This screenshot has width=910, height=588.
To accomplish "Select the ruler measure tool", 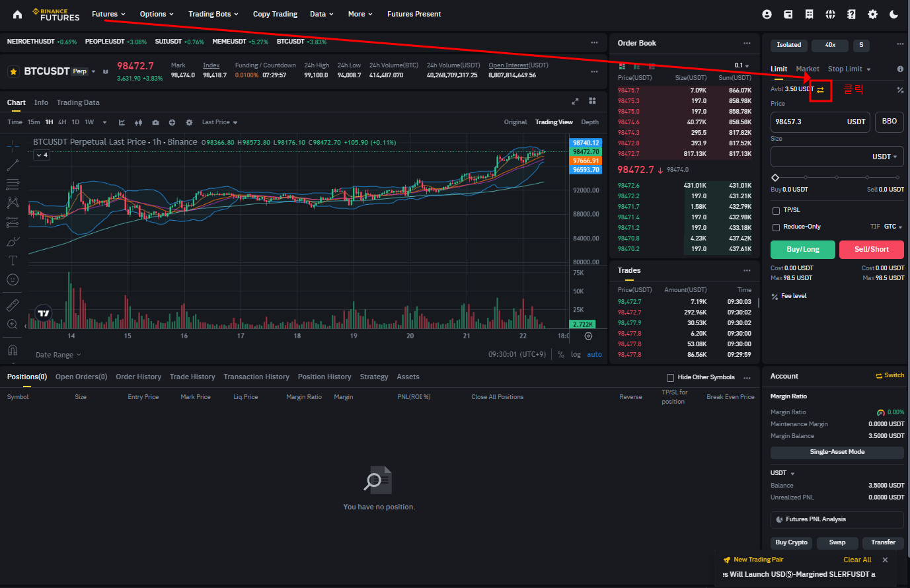I will click(13, 305).
